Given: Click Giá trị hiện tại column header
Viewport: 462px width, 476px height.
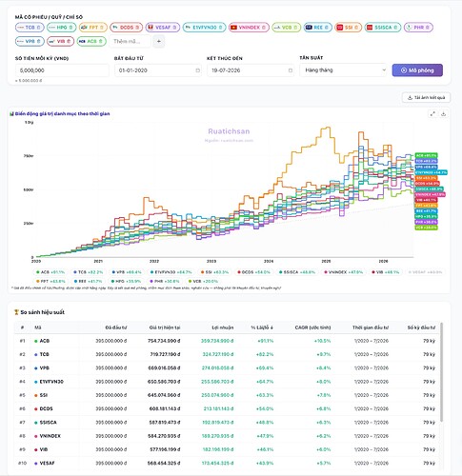Looking at the screenshot, I should coord(165,327).
